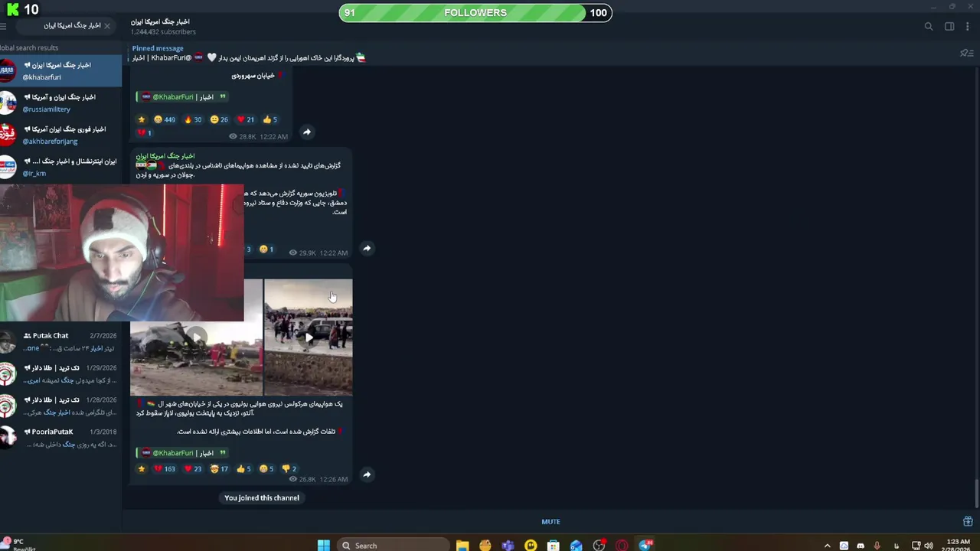Screen dimensions: 980x551
Task: Open the Telegram hamburger main menu
Action: click(3, 26)
